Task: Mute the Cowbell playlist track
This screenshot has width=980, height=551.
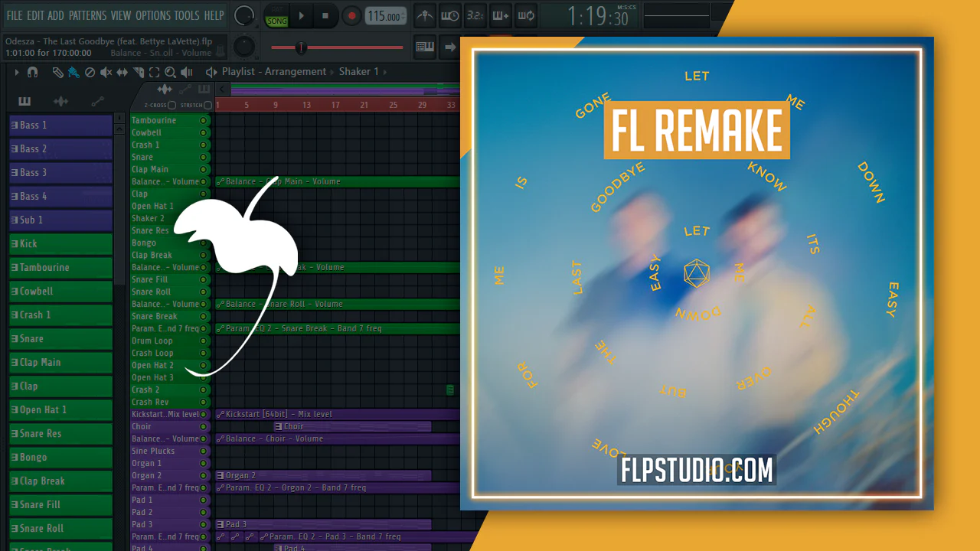Action: pos(204,132)
